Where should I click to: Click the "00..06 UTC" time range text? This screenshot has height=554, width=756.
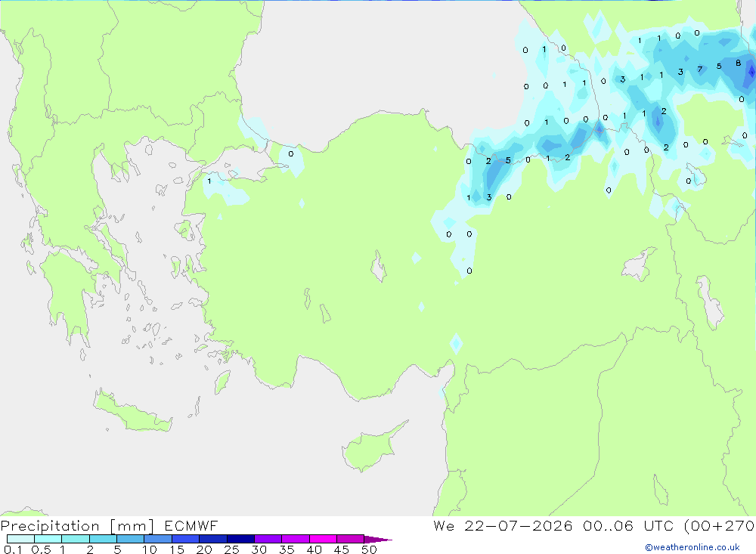629,525
